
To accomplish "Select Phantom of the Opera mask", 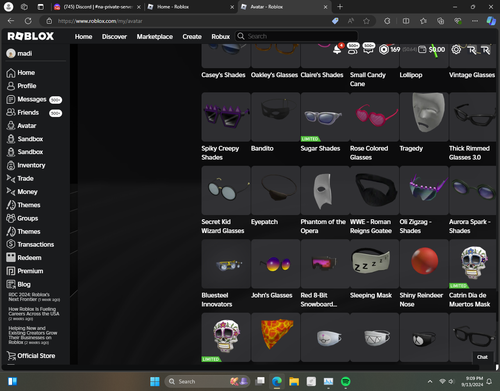I will pos(325,190).
